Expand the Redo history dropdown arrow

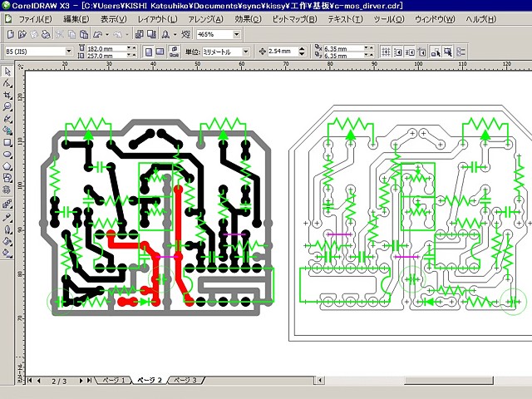click(127, 34)
